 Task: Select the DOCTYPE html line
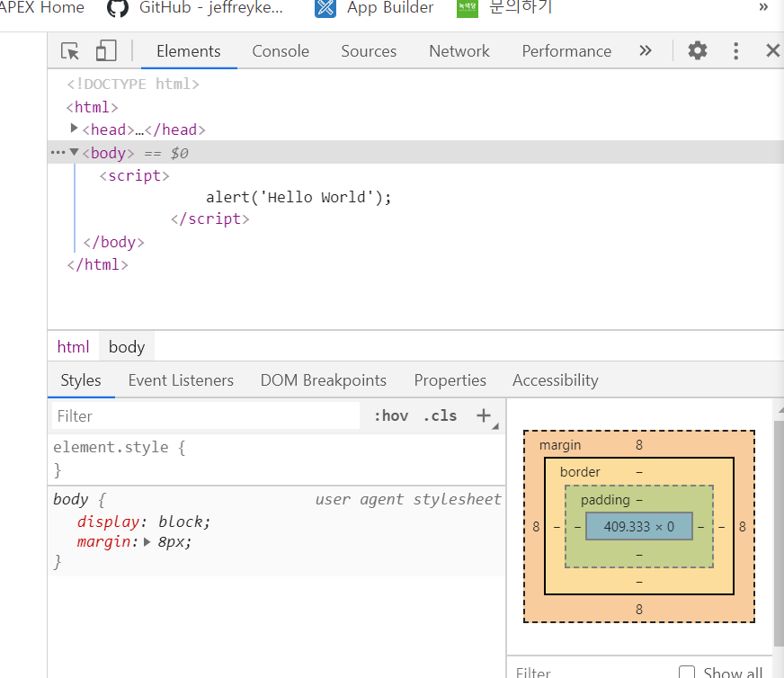click(133, 84)
